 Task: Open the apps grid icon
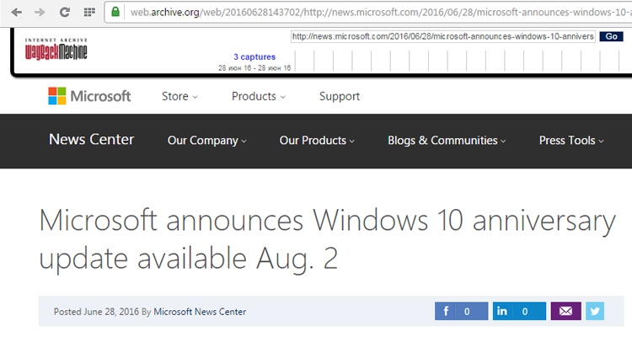click(89, 13)
